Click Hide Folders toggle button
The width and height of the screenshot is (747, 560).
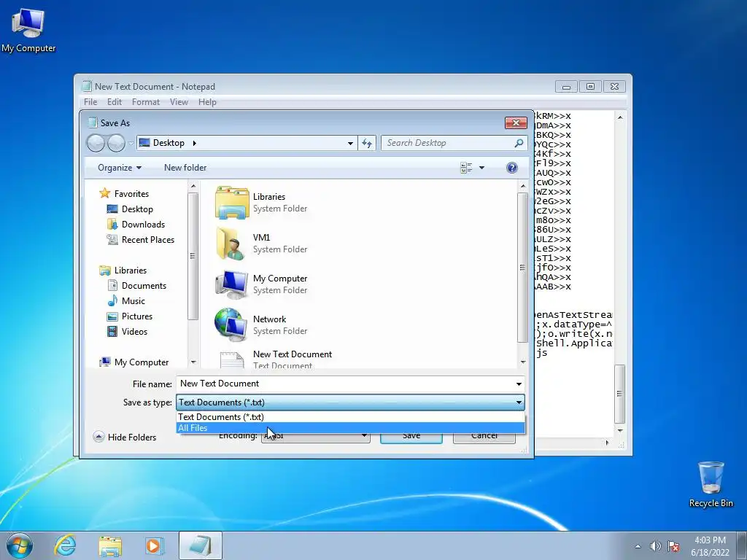pyautogui.click(x=125, y=437)
